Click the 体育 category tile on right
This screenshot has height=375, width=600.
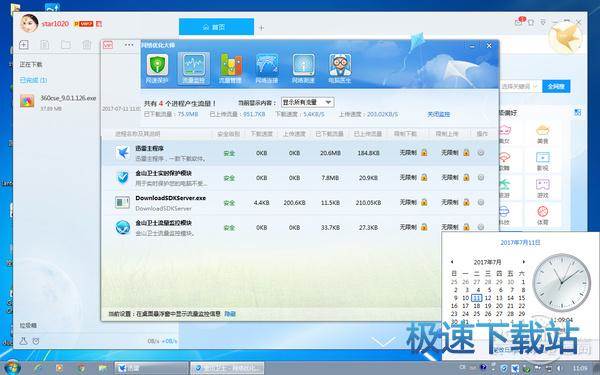click(543, 215)
